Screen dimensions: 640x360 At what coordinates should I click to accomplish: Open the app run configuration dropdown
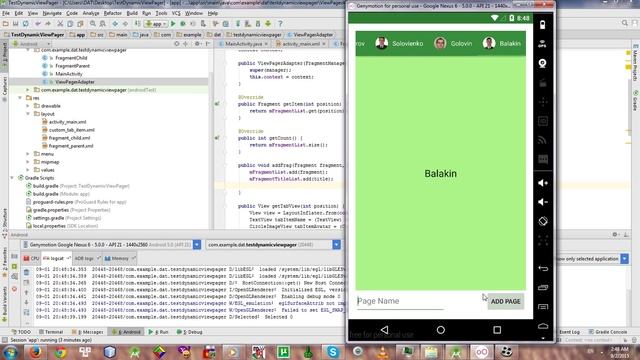(156, 24)
